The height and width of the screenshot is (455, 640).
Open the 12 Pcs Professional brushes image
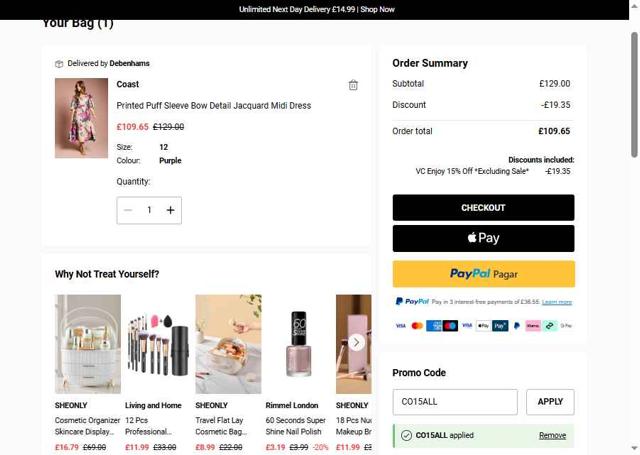158,344
